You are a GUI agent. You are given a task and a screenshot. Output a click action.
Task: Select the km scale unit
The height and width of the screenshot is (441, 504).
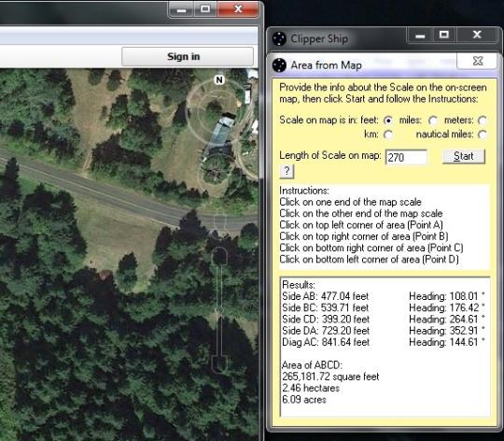click(388, 135)
